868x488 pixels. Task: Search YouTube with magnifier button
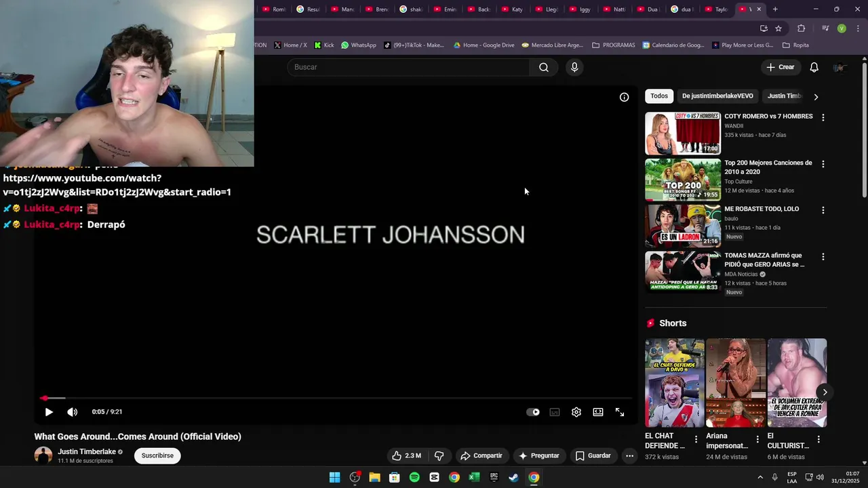pos(544,67)
